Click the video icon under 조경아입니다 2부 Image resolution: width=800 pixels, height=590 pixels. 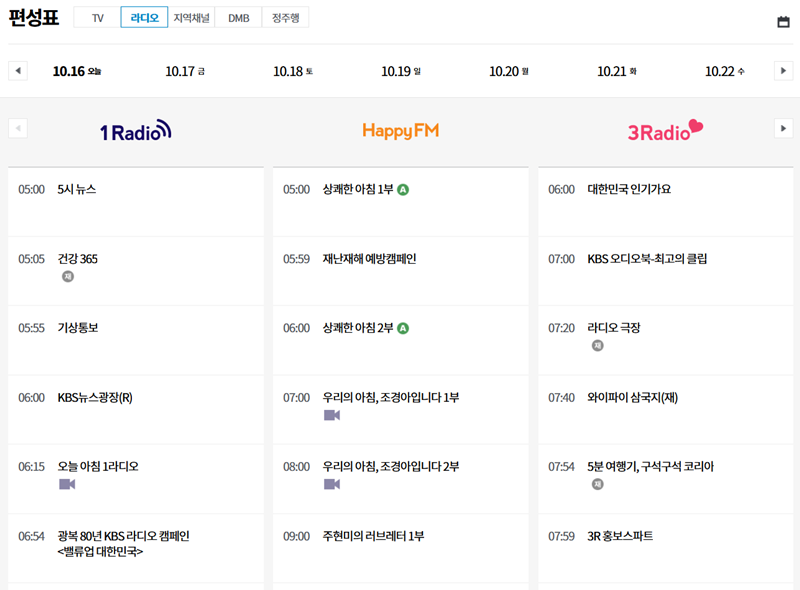tap(332, 484)
